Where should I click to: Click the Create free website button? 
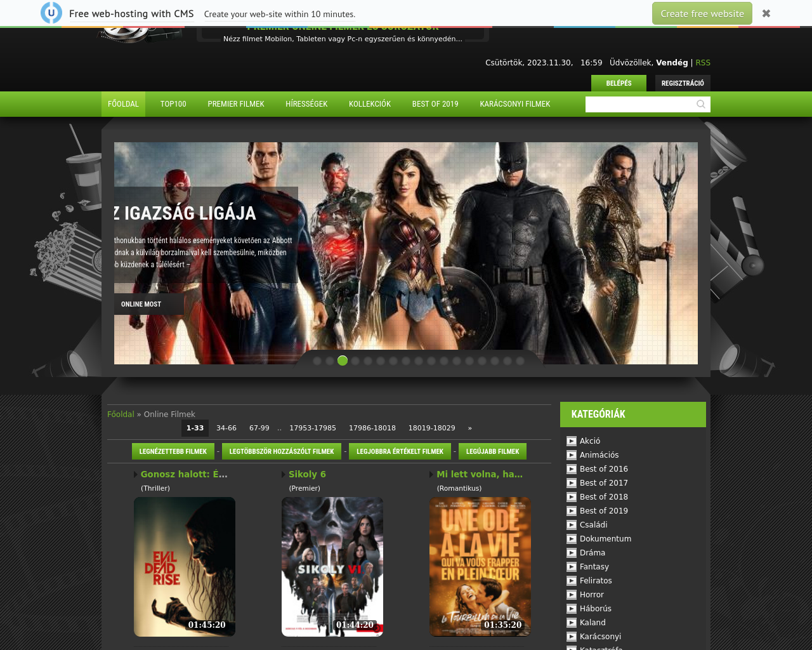point(702,13)
